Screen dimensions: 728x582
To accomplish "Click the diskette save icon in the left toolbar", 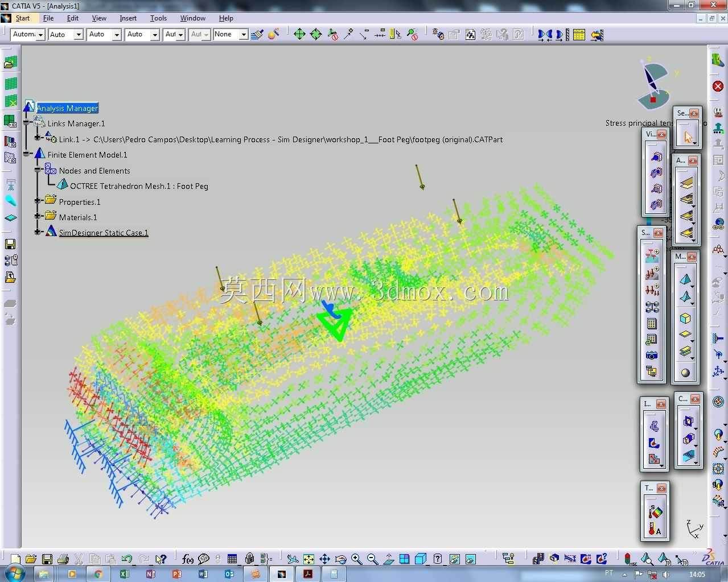I will tap(10, 244).
